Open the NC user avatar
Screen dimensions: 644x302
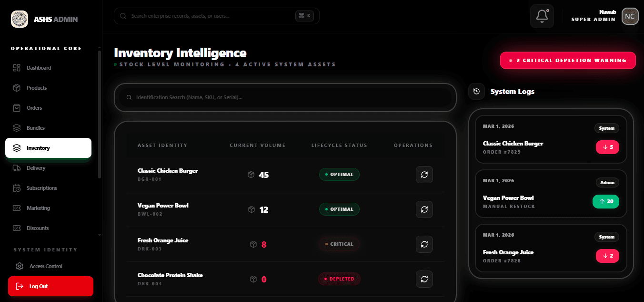(x=630, y=16)
